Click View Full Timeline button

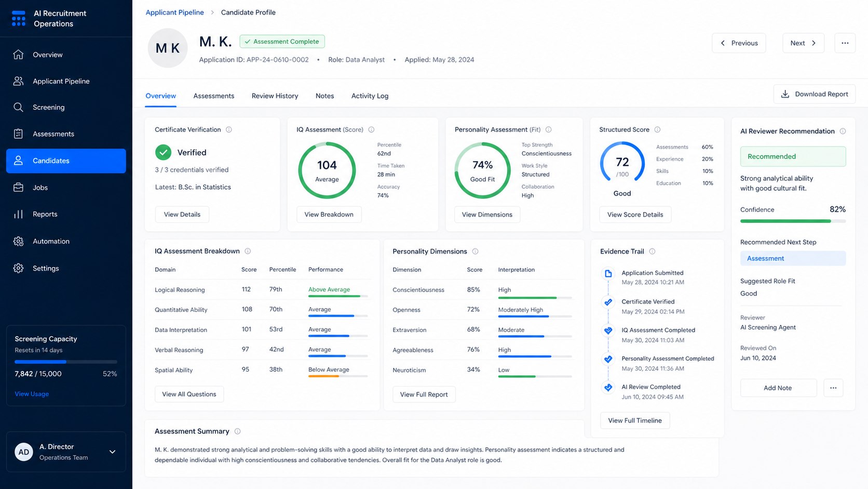635,420
